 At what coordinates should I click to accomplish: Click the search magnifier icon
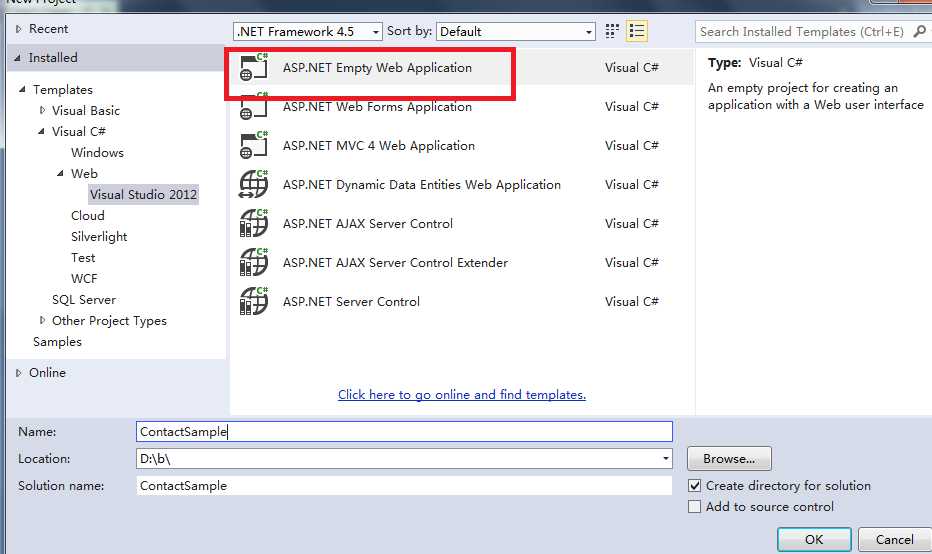tap(920, 32)
